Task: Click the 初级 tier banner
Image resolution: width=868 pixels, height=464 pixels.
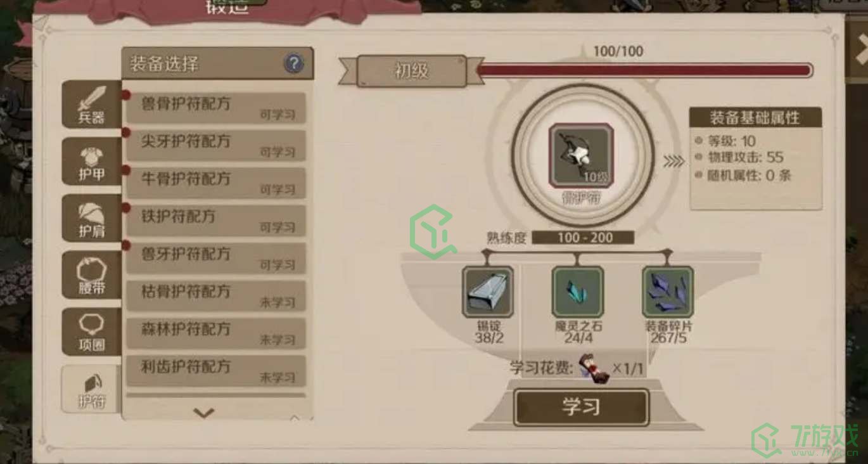Action: click(x=412, y=71)
